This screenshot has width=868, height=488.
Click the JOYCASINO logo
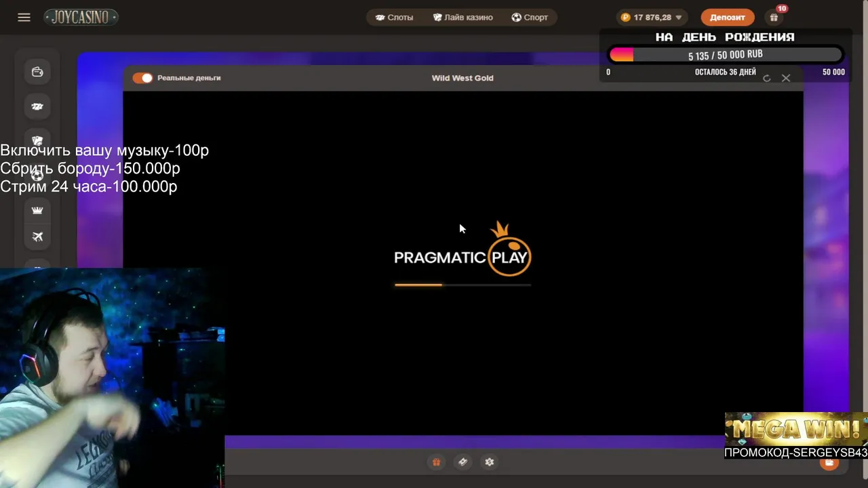pos(81,17)
